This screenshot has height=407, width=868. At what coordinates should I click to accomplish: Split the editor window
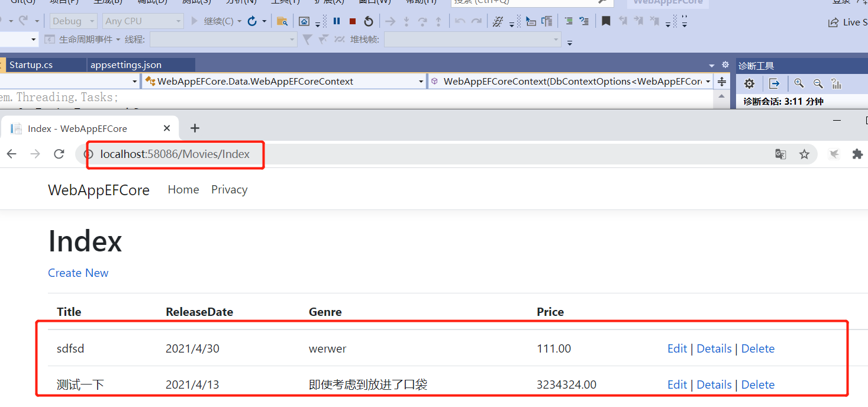[x=722, y=82]
